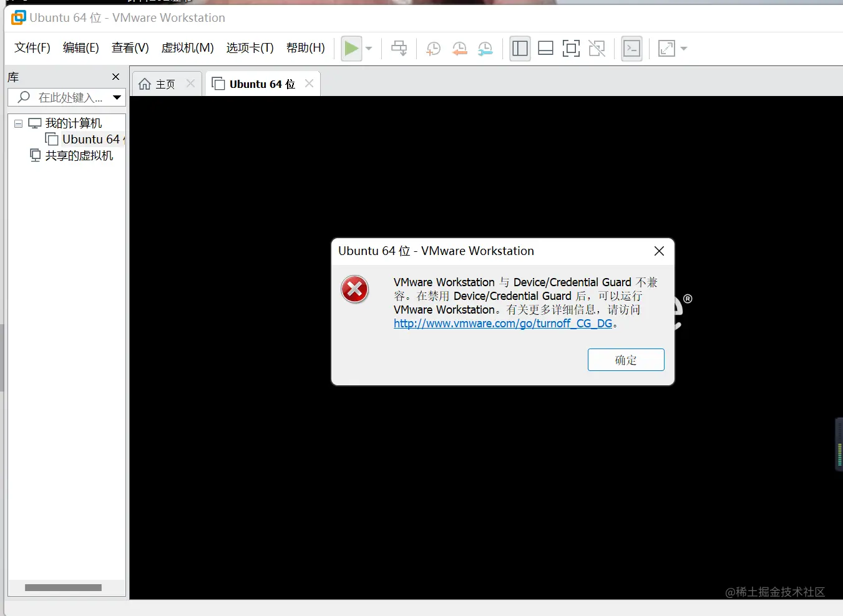Select 共享的虚拟机 in the library tree
843x616 pixels.
[x=79, y=156]
